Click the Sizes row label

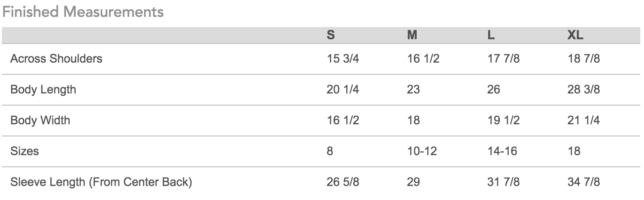pos(24,151)
